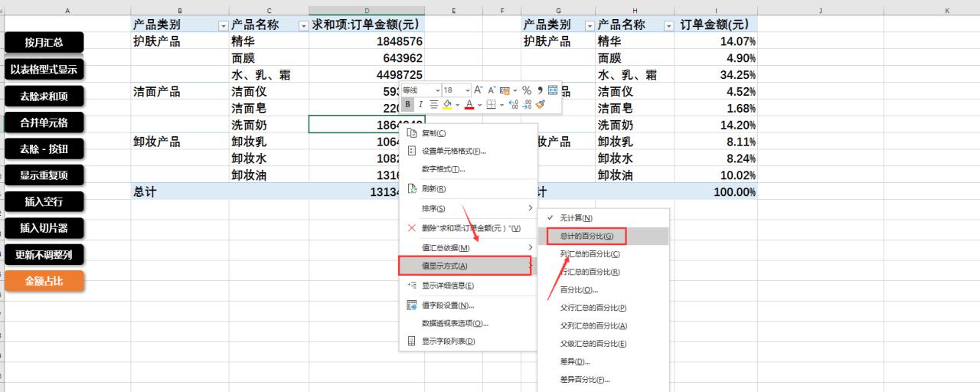Toggle Italic in the mini toolbar

[421, 104]
